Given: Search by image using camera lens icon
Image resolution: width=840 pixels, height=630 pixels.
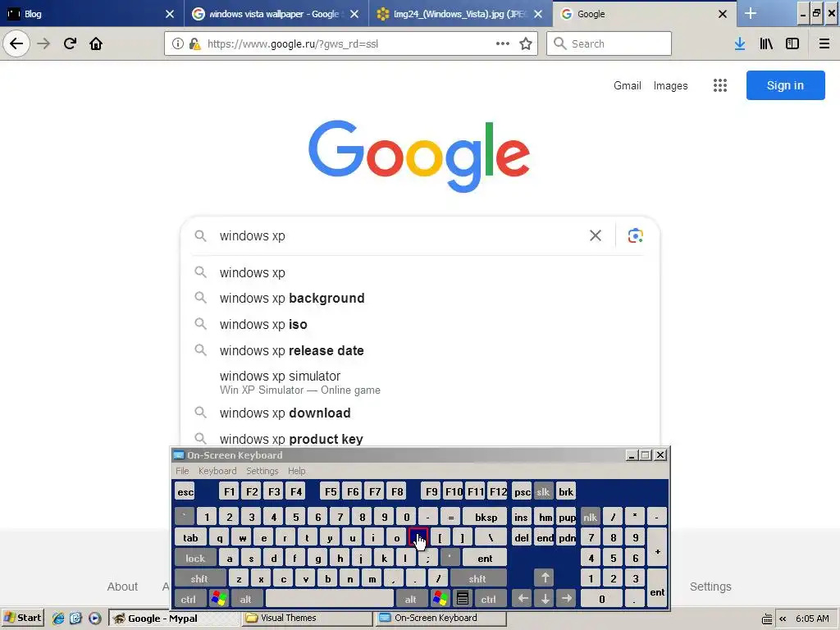Looking at the screenshot, I should point(636,235).
